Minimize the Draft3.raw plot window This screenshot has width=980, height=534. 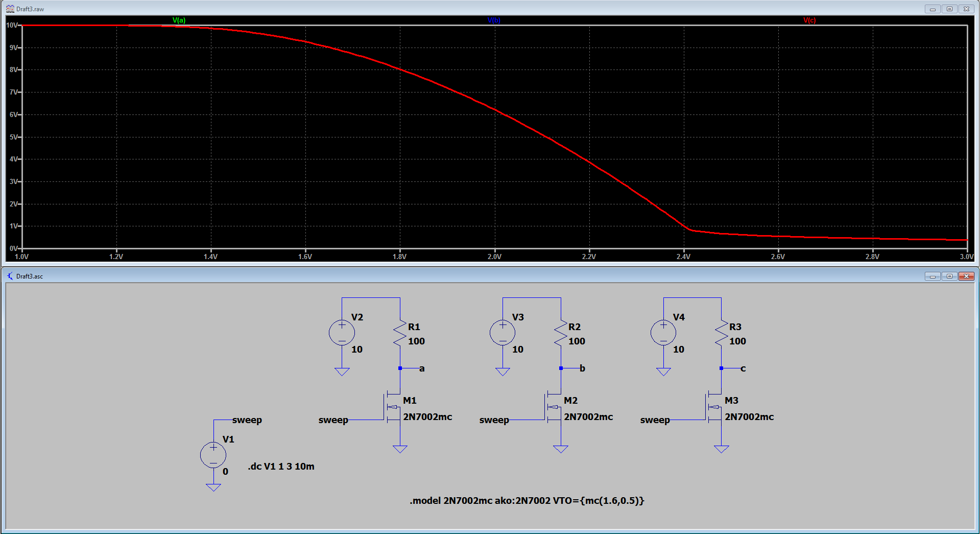[933, 9]
